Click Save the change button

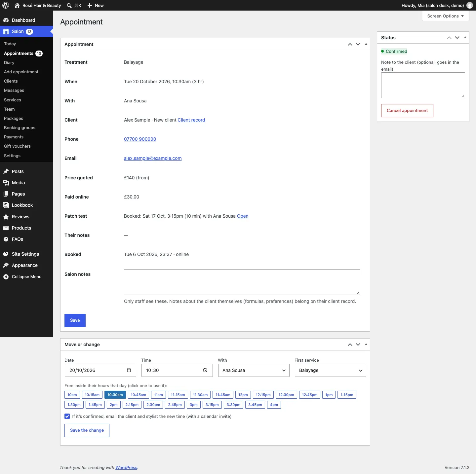point(87,430)
